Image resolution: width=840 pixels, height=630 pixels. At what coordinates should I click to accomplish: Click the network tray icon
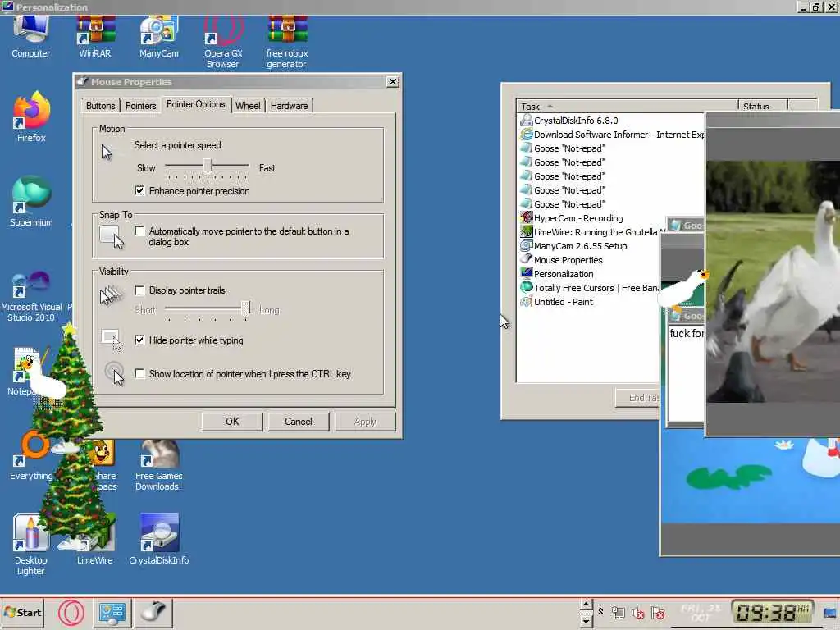619,613
